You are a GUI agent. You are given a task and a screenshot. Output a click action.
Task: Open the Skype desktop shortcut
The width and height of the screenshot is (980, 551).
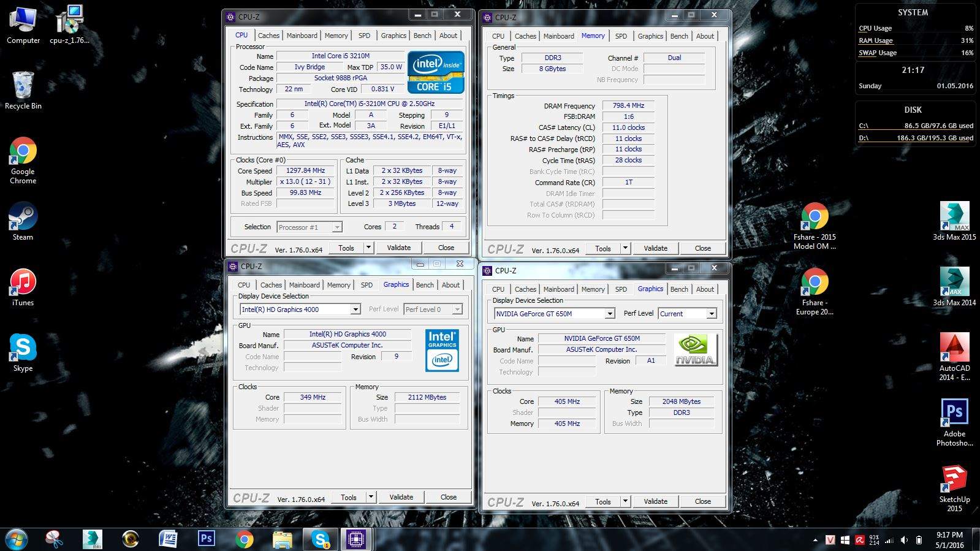click(23, 352)
